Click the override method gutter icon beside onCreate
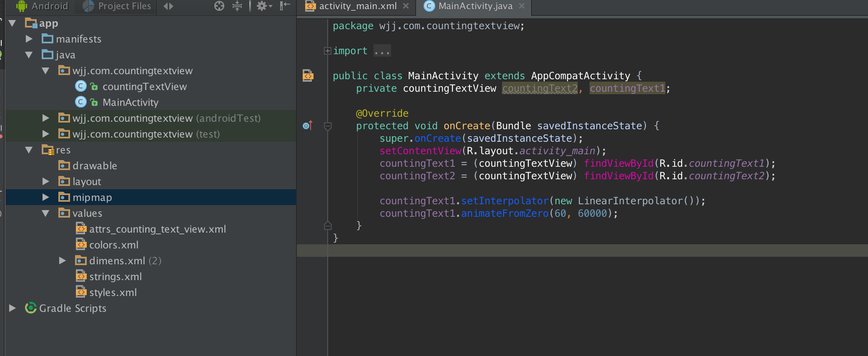Screen dimensions: 868x356 (307, 125)
